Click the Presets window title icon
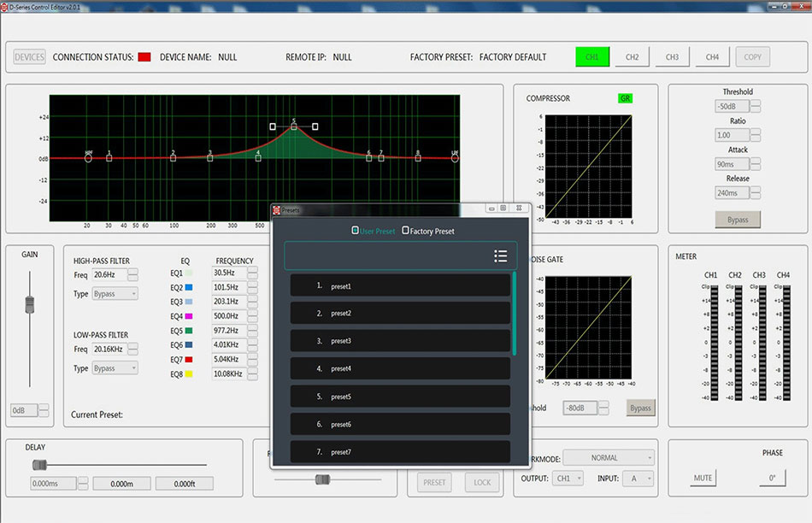 277,209
